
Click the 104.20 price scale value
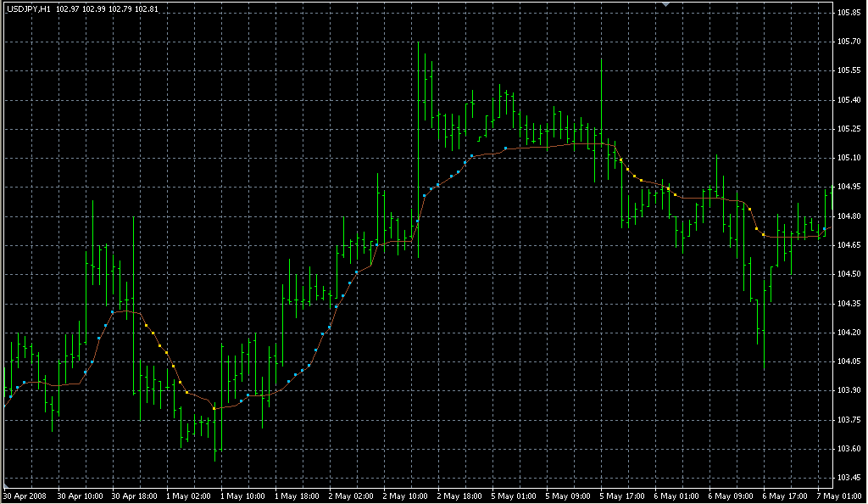[849, 332]
